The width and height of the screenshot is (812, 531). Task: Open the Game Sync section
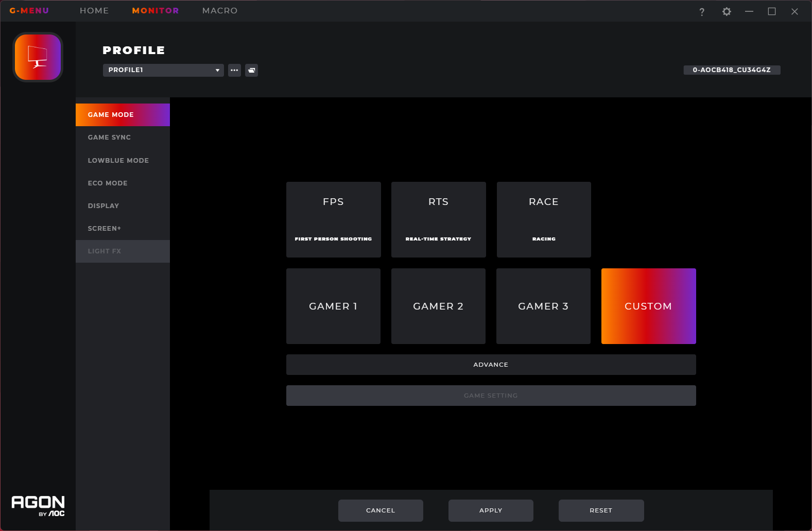point(109,138)
